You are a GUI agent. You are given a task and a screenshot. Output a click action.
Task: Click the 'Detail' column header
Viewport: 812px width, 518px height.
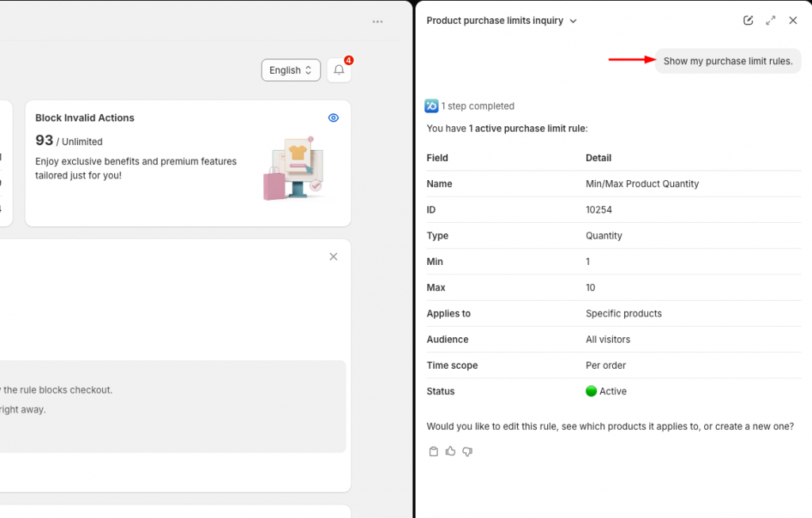[x=598, y=158]
